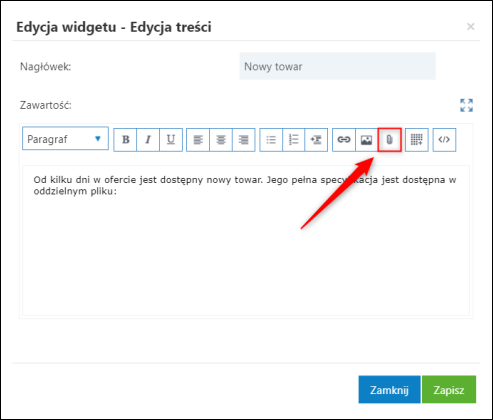Insert a bulleted list
The height and width of the screenshot is (420, 493).
(271, 140)
